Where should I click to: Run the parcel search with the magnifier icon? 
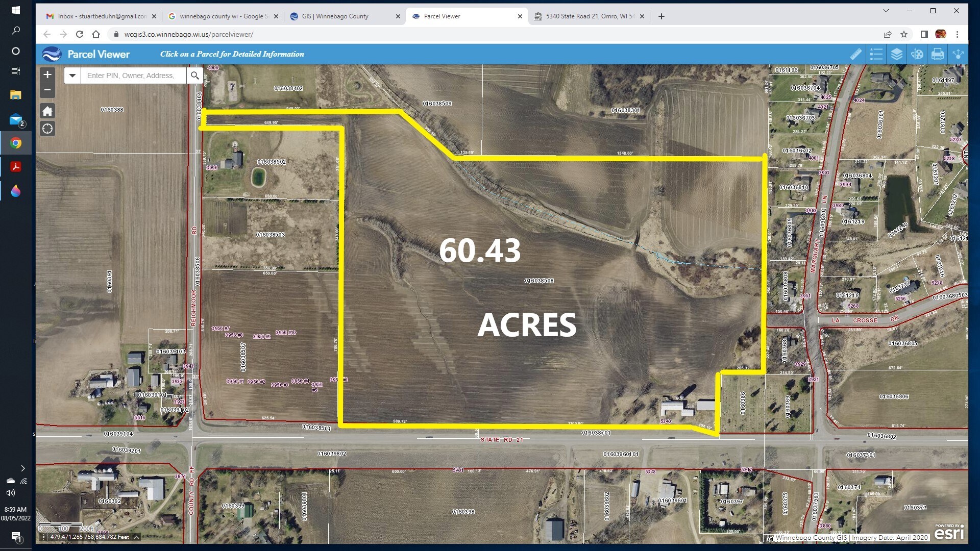[195, 75]
